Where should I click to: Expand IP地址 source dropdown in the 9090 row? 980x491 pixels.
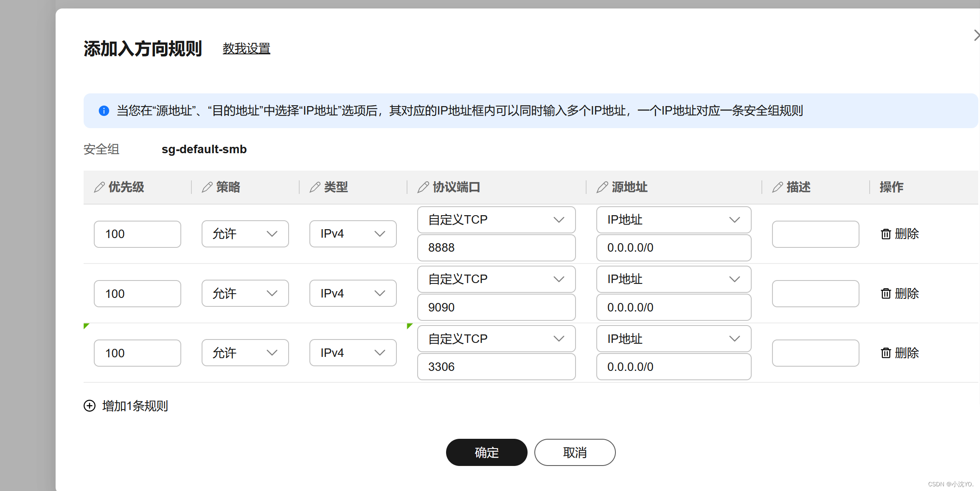tap(674, 279)
